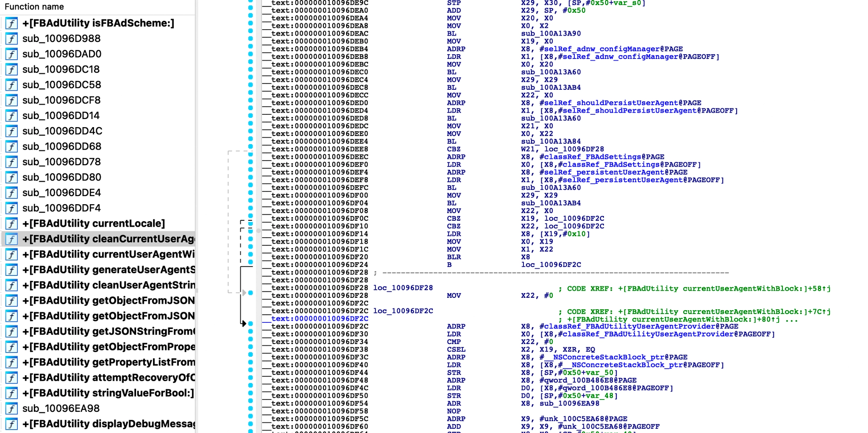This screenshot has width=868, height=433.
Task: Click function icon beside currentLocale entry
Action: [x=11, y=224]
